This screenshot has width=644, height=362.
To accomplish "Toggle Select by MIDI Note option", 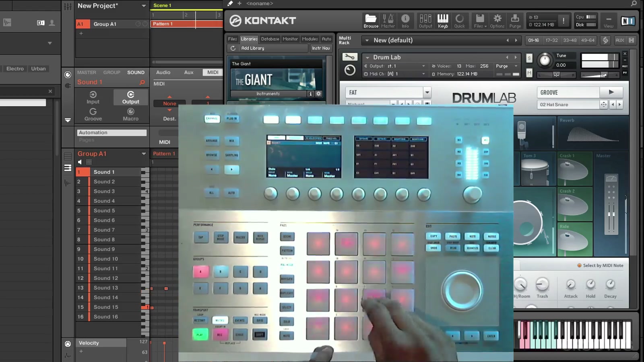I will point(600,265).
